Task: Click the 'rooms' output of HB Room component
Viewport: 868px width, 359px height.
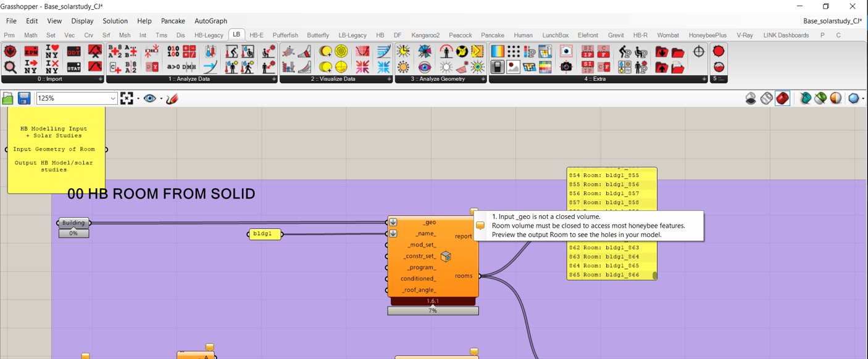Action: click(x=464, y=276)
